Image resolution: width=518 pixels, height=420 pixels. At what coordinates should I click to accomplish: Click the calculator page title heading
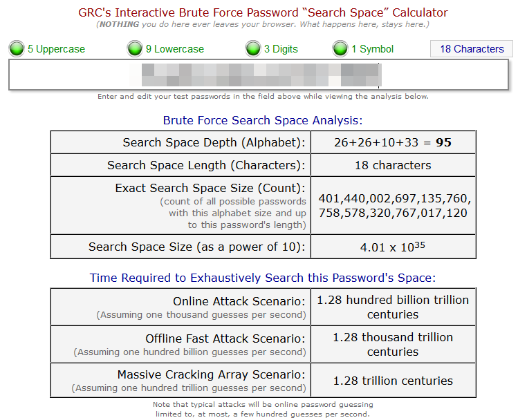(263, 12)
